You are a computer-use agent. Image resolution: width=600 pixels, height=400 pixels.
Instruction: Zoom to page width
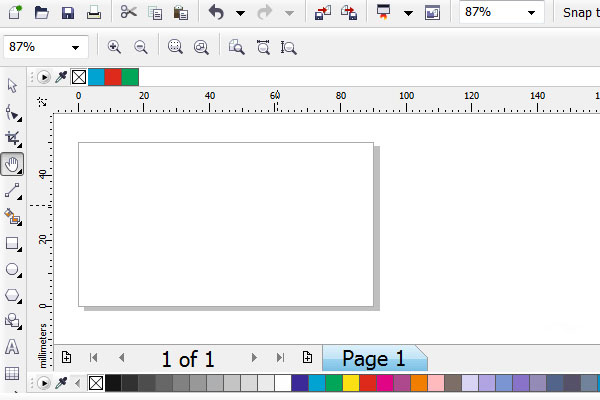coord(263,47)
